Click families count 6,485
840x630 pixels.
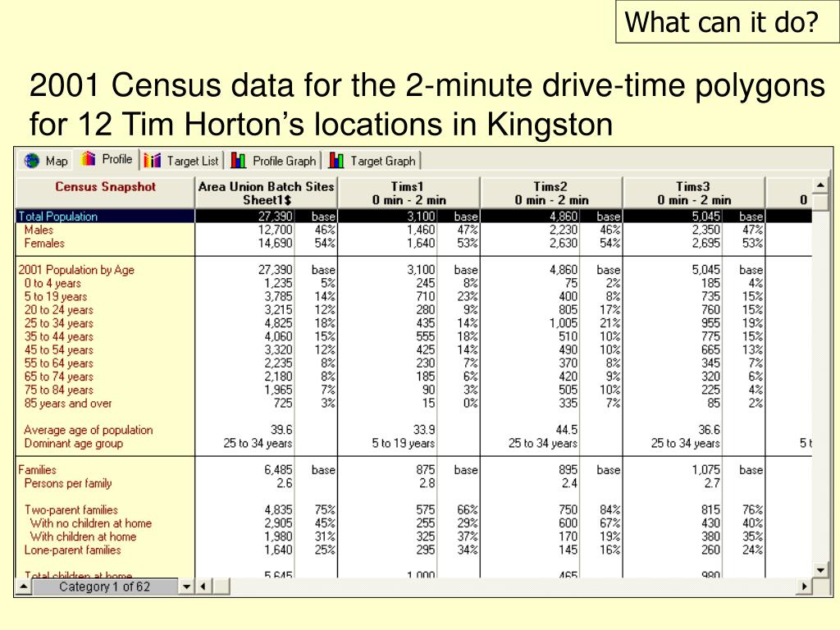[x=279, y=470]
